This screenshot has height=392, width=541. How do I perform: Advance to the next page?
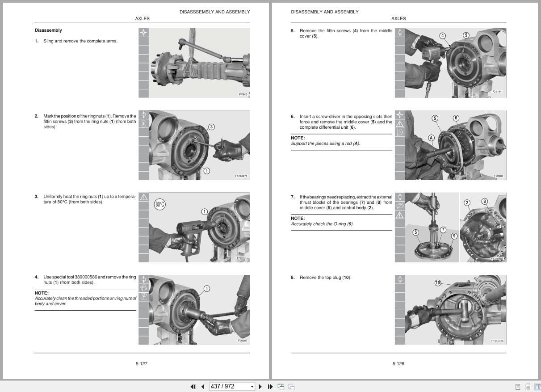coord(260,386)
